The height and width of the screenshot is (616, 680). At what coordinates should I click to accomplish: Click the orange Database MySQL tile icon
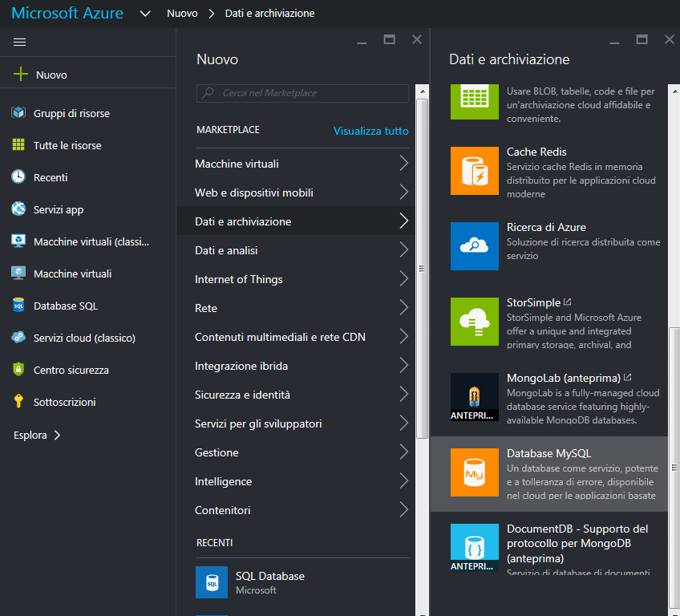click(475, 472)
